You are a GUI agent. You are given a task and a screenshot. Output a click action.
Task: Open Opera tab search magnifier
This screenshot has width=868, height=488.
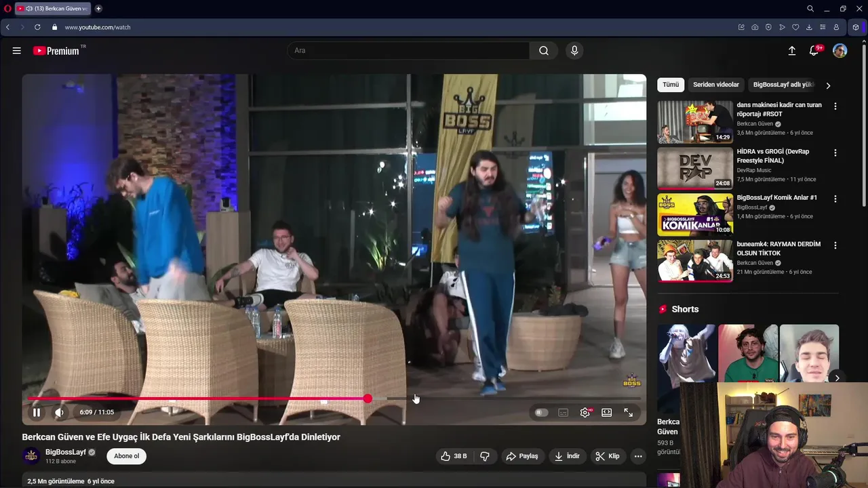click(810, 9)
